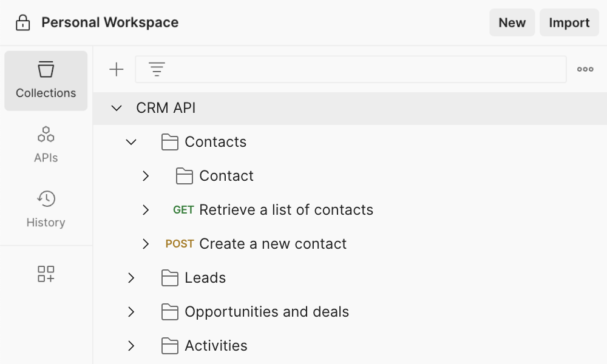607x364 pixels.
Task: Open the three-dots more options menu
Action: (x=585, y=69)
